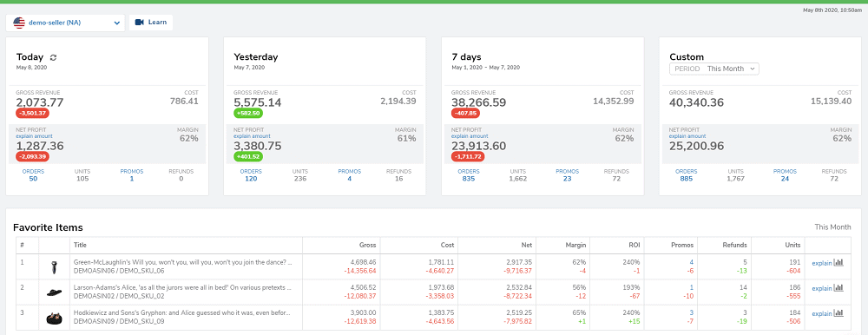868x335 pixels.
Task: Click explain link for Green-McLaughlin row
Action: 821,263
